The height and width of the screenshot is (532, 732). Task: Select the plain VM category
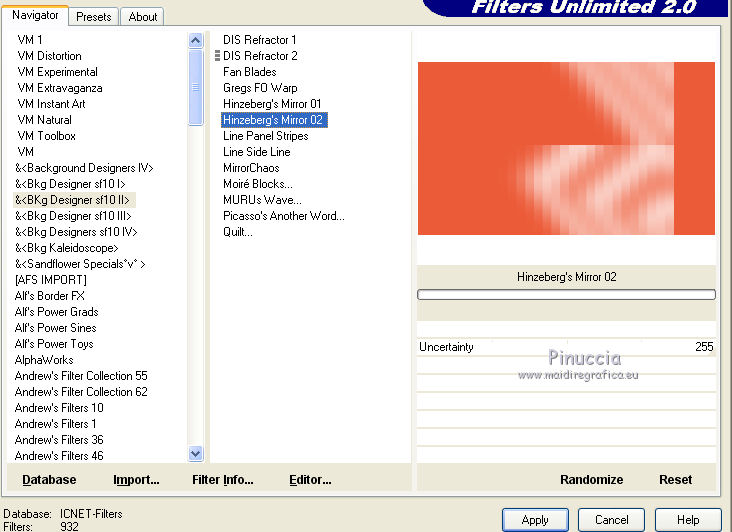click(x=25, y=152)
